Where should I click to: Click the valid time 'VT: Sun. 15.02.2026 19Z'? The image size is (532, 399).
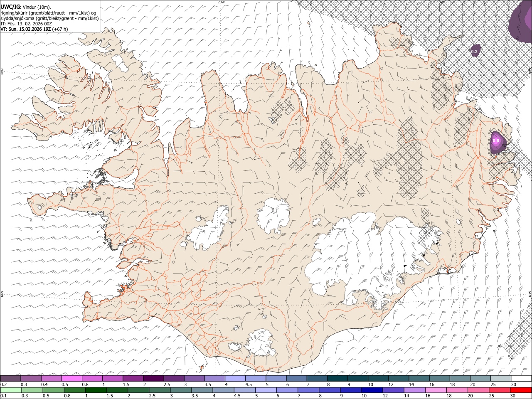click(x=26, y=29)
